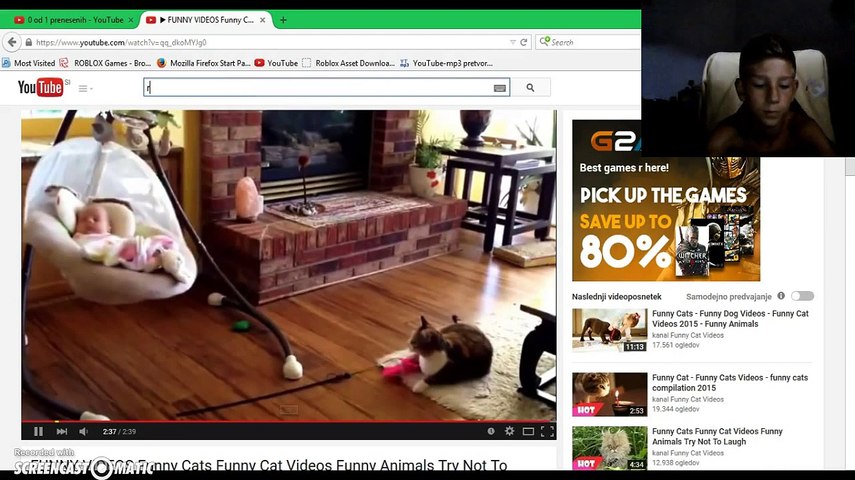The width and height of the screenshot is (855, 480).
Task: Open the ROBLOX Games bookmark
Action: point(105,63)
